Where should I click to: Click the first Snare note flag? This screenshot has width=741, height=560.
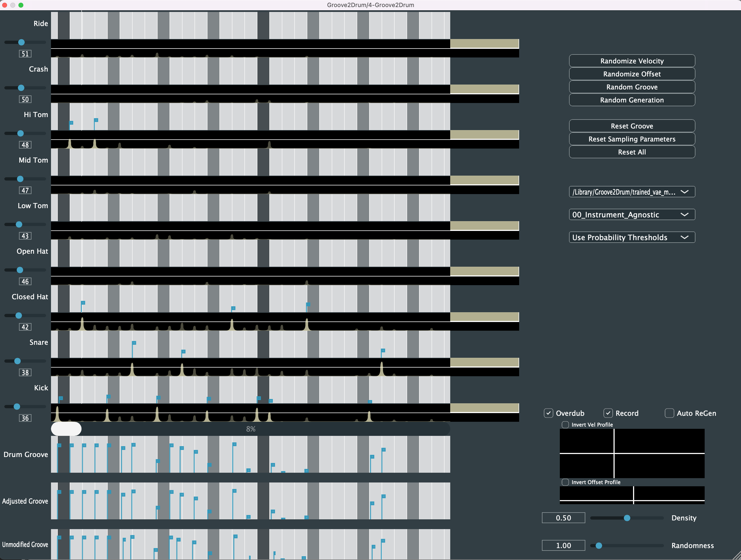pyautogui.click(x=134, y=343)
